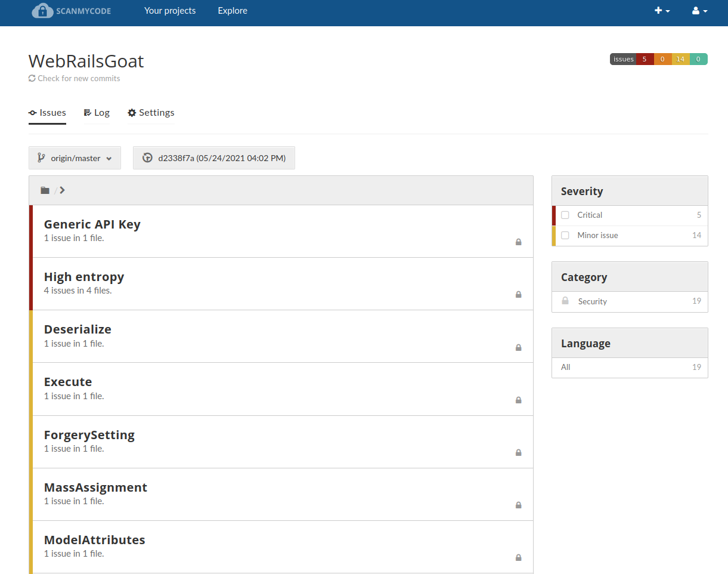Screen dimensions: 728x574
Task: Open the MassAssignment issue entry
Action: coord(95,487)
